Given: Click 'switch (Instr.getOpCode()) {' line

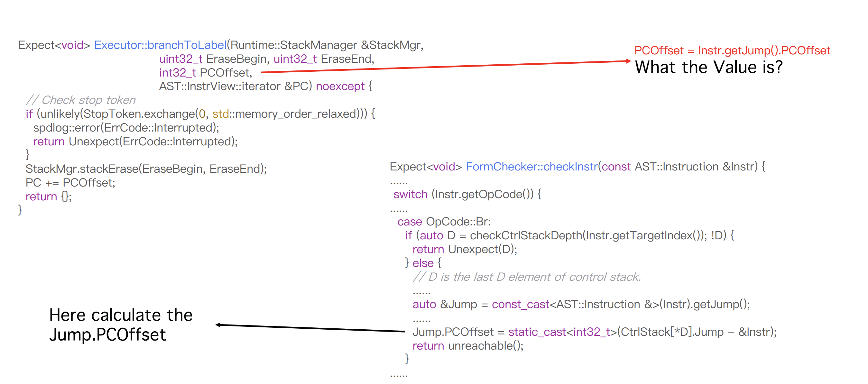Looking at the screenshot, I should point(467,194).
